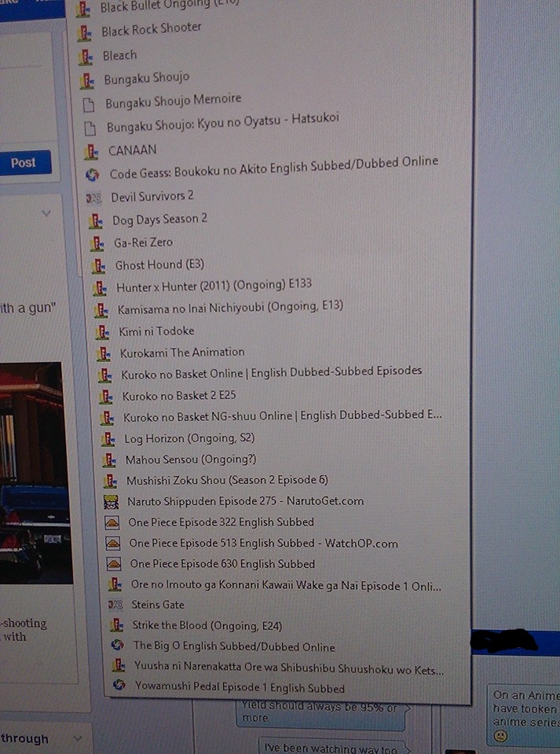Screen dimensions: 560x754
Task: Click the photo thumbnail on the left page
Action: coord(35,473)
